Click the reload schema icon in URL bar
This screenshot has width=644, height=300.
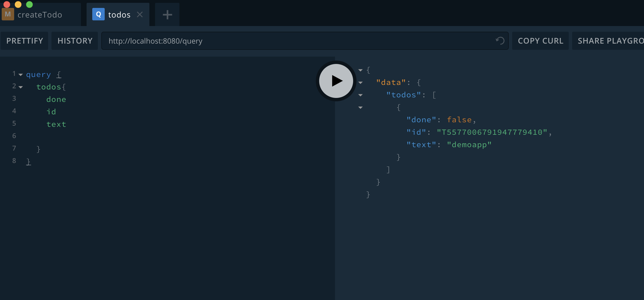(500, 41)
